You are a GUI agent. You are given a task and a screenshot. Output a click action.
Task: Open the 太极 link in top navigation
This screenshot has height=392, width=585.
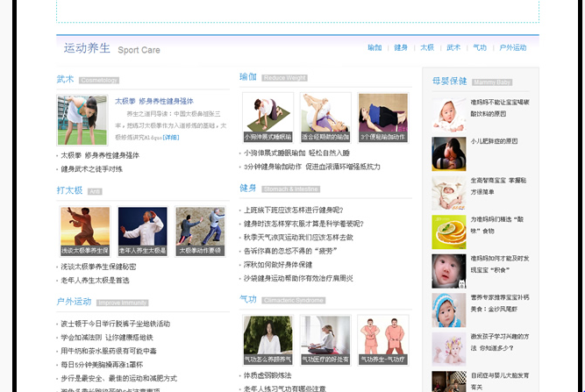coord(427,47)
